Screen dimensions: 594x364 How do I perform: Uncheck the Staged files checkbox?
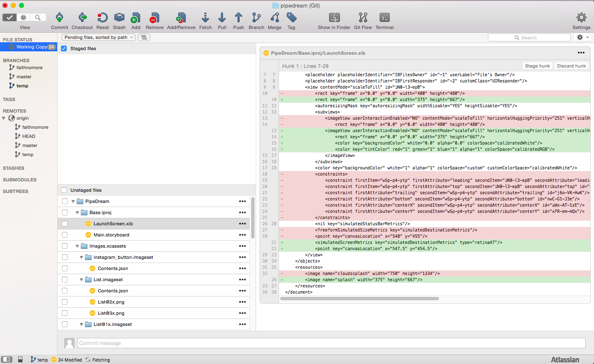(x=64, y=48)
